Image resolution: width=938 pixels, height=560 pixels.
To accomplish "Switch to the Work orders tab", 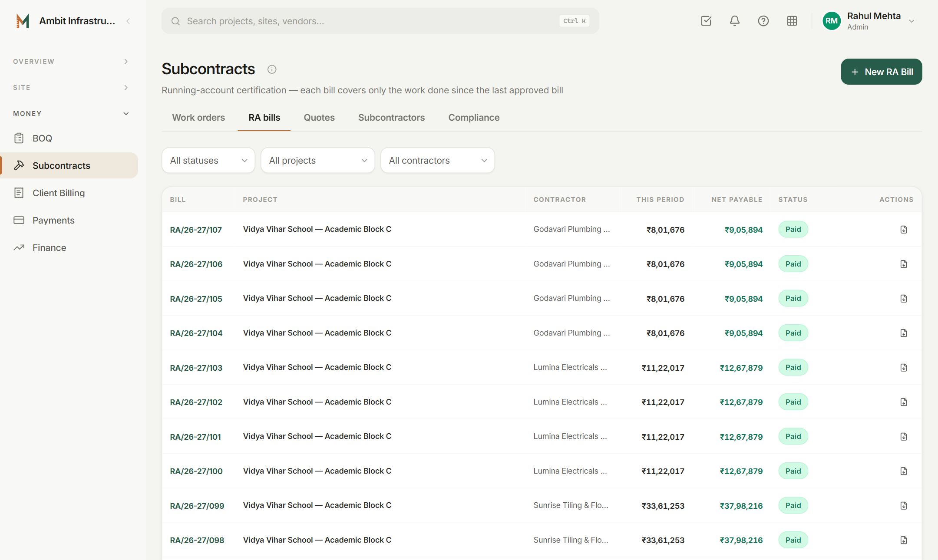I will (198, 118).
